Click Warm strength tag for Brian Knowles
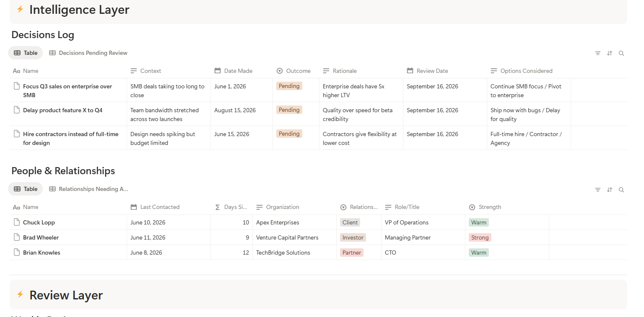644x317 pixels. point(479,253)
